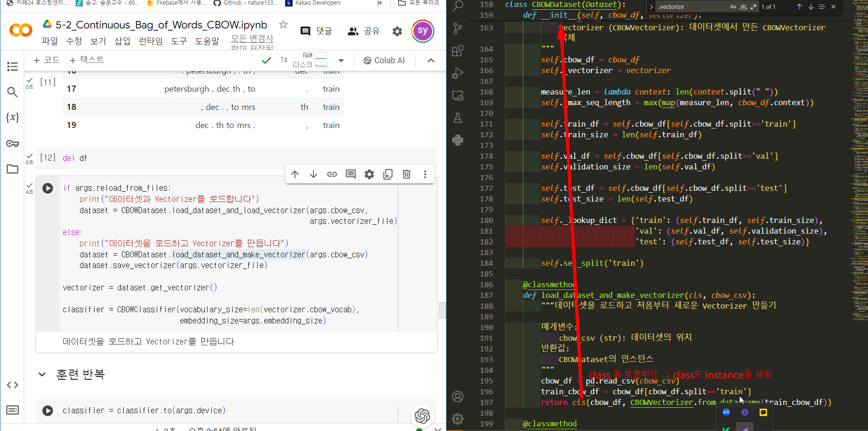Open VS Code Remote Explorer view

pos(458,95)
